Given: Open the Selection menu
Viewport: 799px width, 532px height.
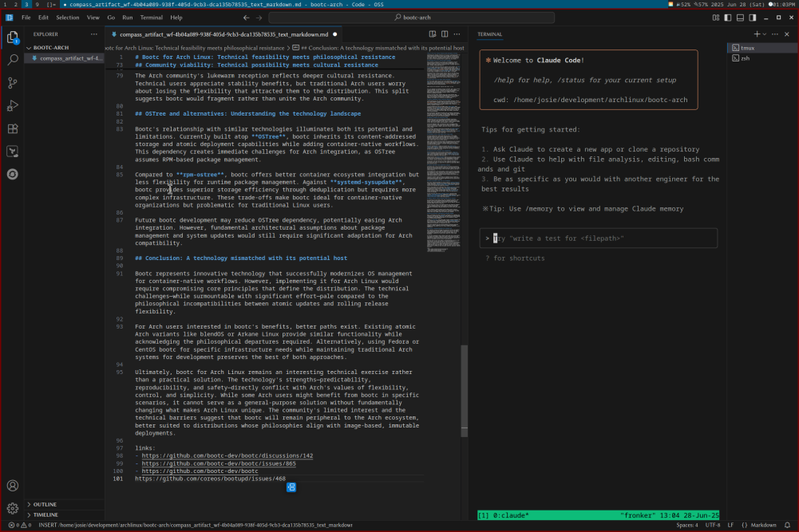Looking at the screenshot, I should (x=68, y=17).
